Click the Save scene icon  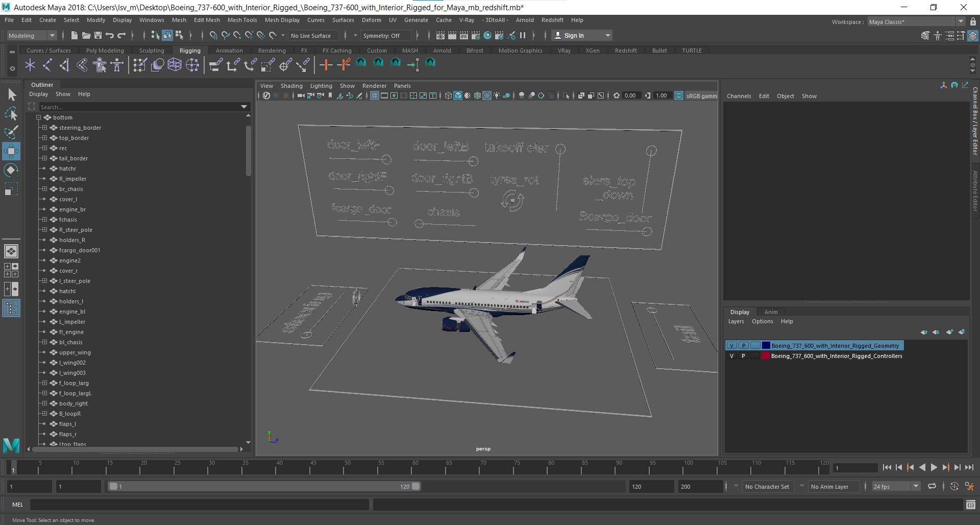pos(97,35)
